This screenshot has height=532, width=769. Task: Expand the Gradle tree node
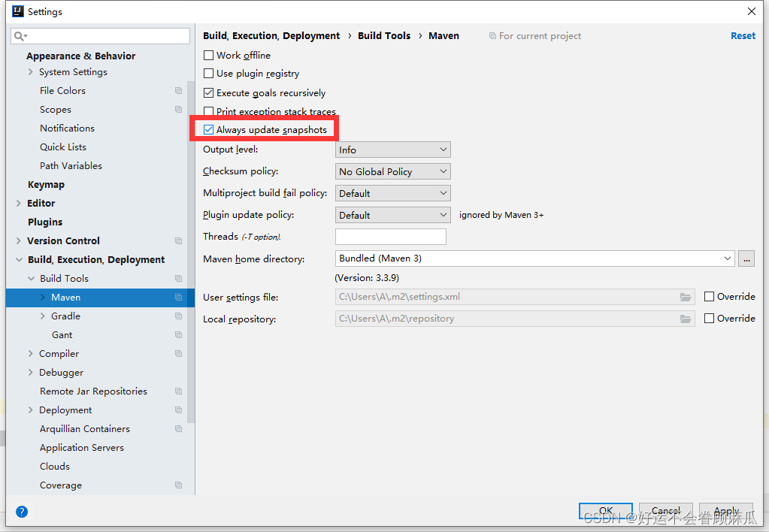(43, 316)
